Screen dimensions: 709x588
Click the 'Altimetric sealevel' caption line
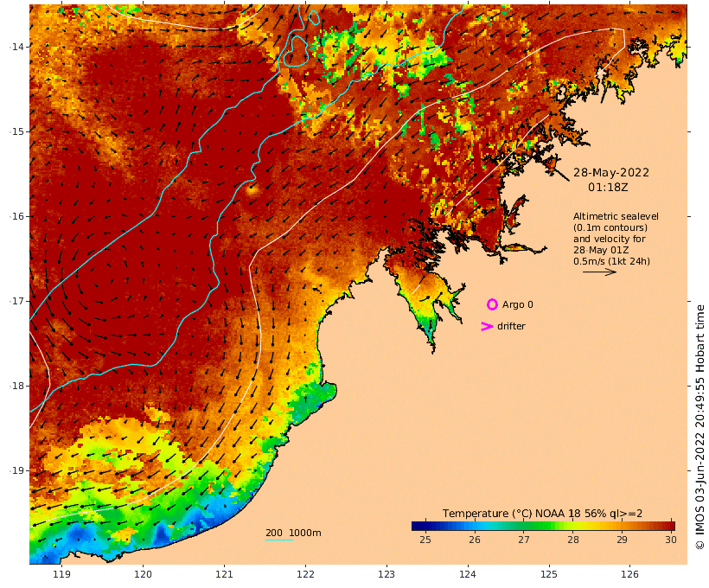pyautogui.click(x=616, y=216)
